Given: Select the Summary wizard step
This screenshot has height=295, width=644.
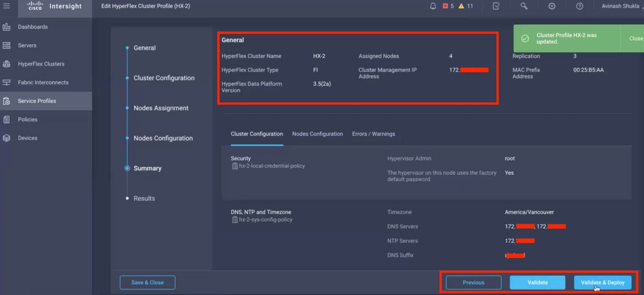Looking at the screenshot, I should point(148,168).
